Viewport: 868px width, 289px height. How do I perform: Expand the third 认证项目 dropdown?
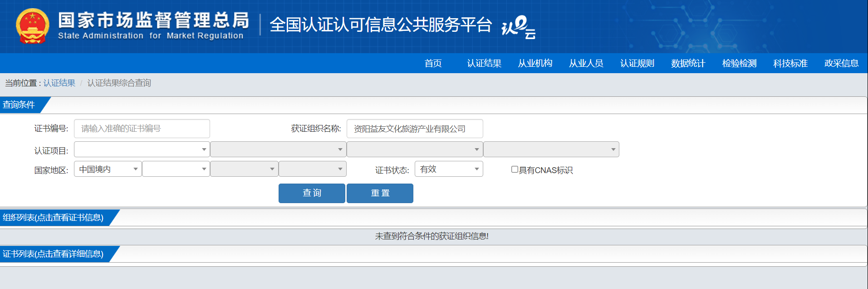click(x=415, y=149)
